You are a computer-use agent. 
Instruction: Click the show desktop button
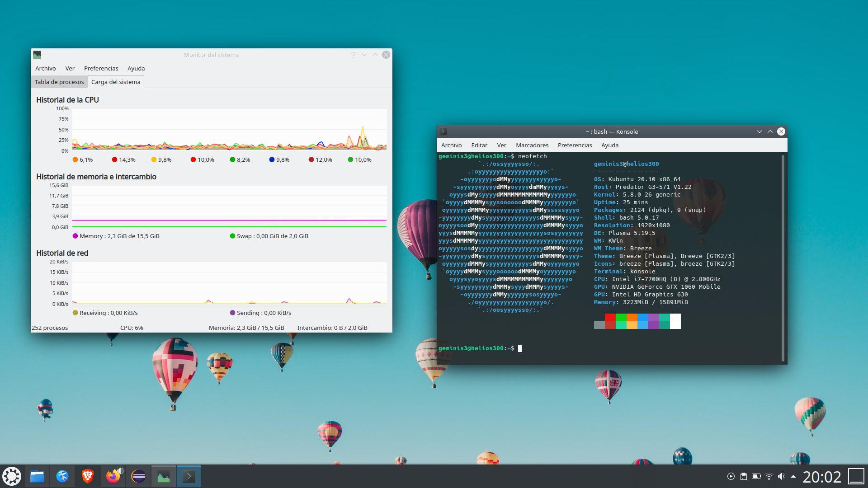click(856, 476)
